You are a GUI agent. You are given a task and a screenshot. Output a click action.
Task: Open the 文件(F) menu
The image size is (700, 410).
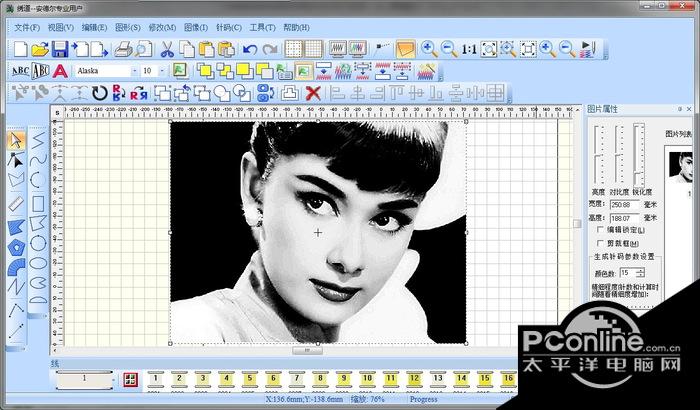point(27,27)
